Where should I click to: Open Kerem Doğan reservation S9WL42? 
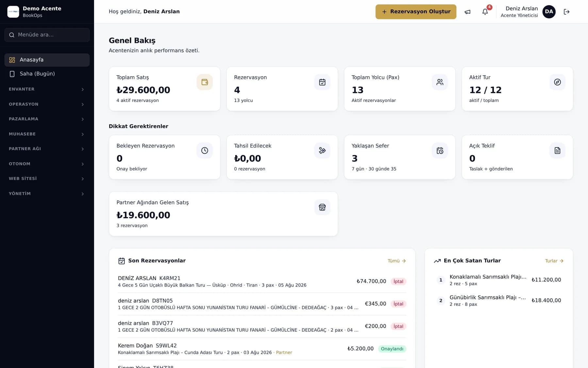pos(262,349)
